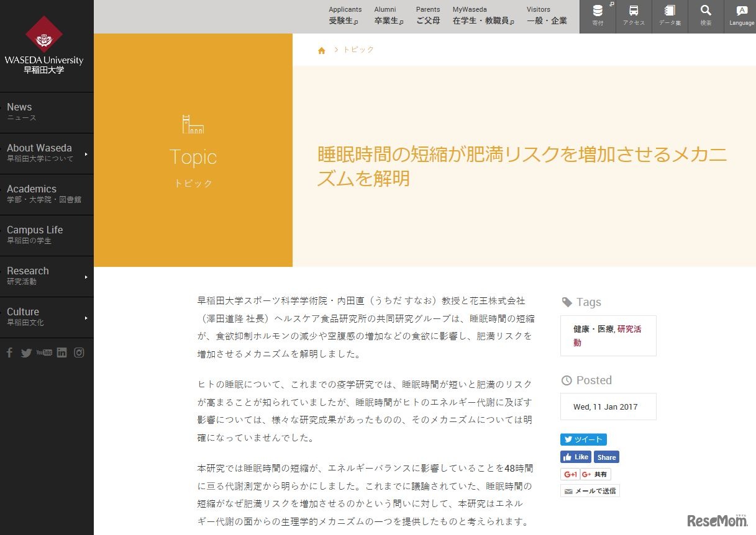Click paragraph starting 早稲田大学スポーツ科学学術院

coord(365,327)
